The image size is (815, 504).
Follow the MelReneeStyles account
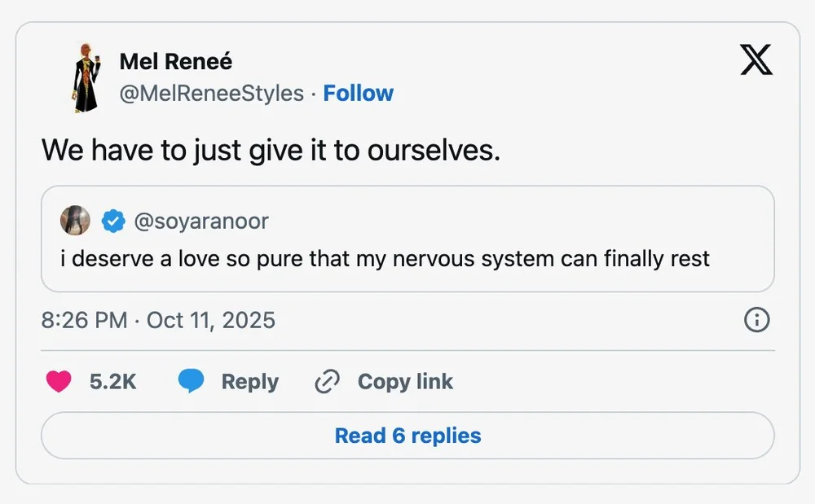pyautogui.click(x=358, y=94)
